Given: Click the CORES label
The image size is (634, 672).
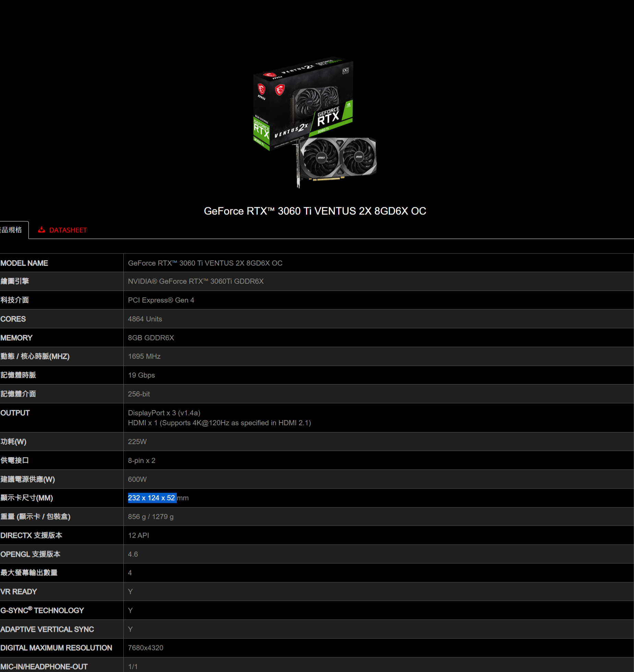Looking at the screenshot, I should pyautogui.click(x=13, y=319).
